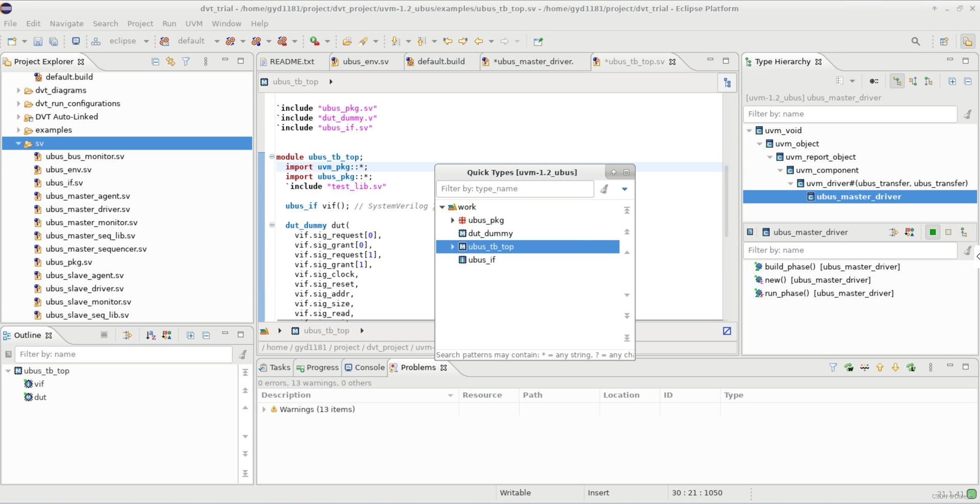The height and width of the screenshot is (504, 980).
Task: Open the eclipse perspective dropdown arrow
Action: click(146, 41)
